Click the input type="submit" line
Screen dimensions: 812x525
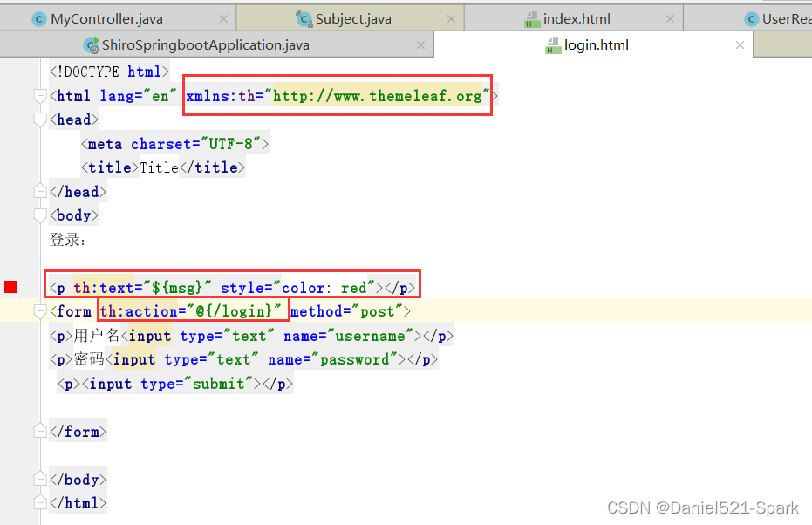pos(175,384)
